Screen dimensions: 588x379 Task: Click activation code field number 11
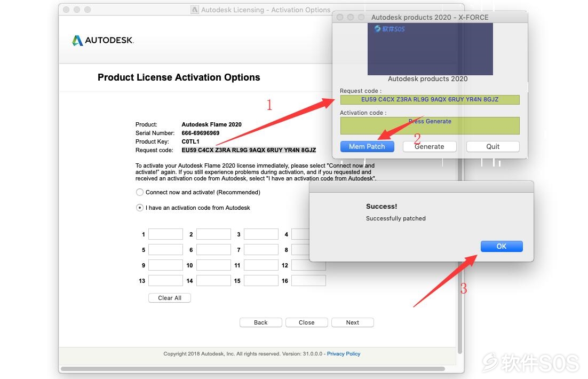point(261,265)
